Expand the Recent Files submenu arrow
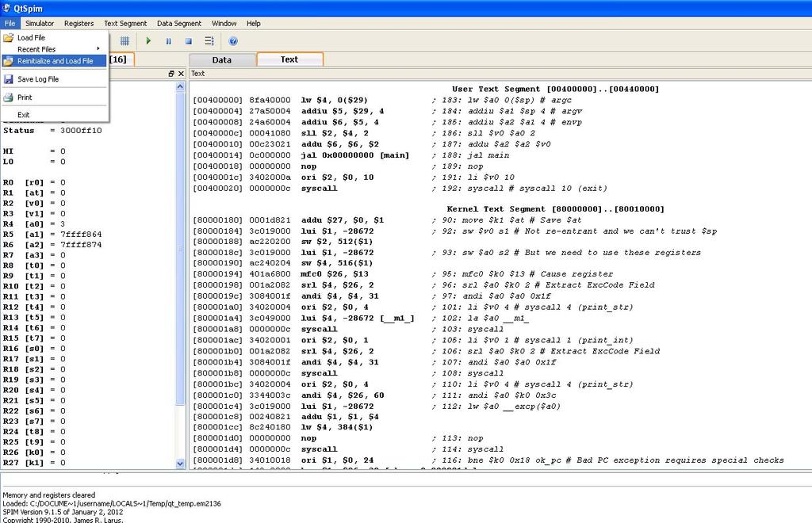 click(x=98, y=48)
